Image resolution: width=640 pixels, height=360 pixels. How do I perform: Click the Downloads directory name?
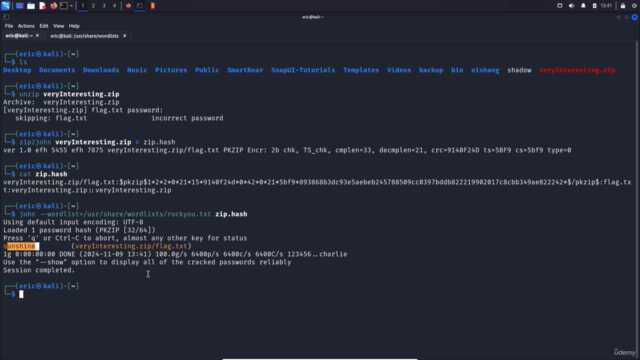click(x=101, y=70)
